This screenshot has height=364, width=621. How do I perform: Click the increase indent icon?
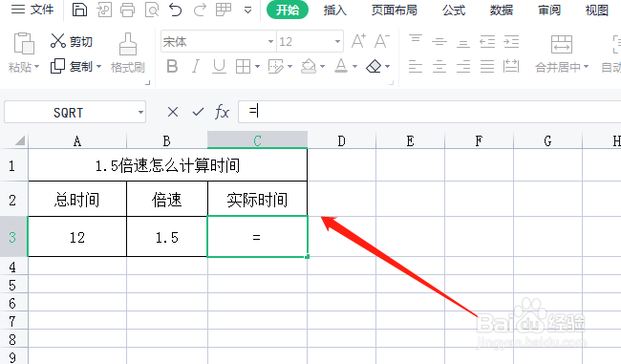[511, 41]
